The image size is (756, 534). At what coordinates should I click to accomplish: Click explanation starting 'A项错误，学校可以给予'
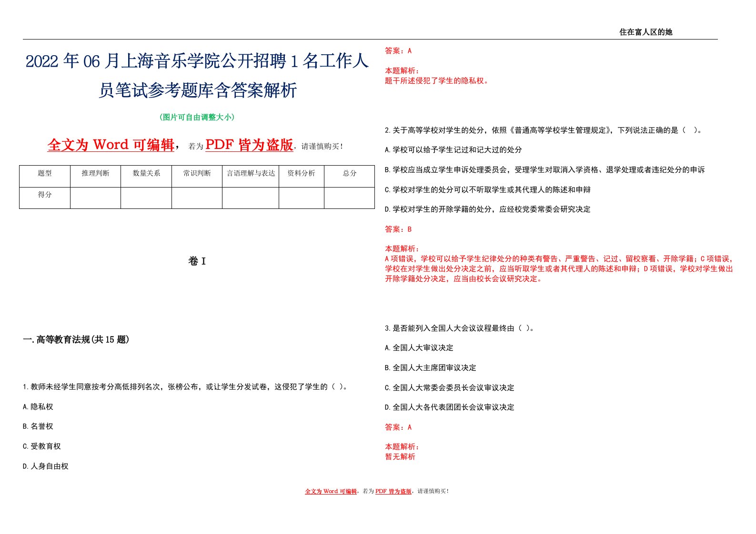click(559, 269)
